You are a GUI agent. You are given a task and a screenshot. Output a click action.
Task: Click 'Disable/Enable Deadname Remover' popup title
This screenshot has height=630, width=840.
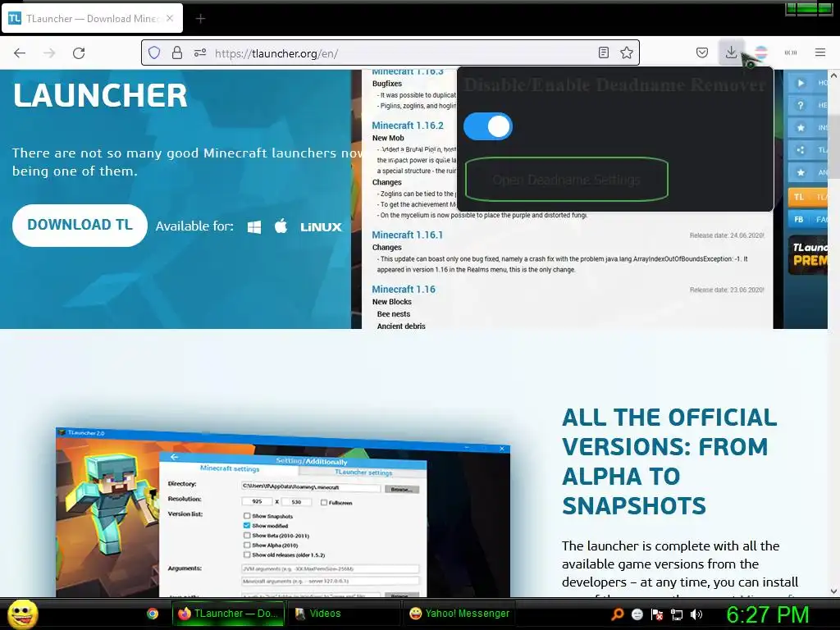[614, 84]
